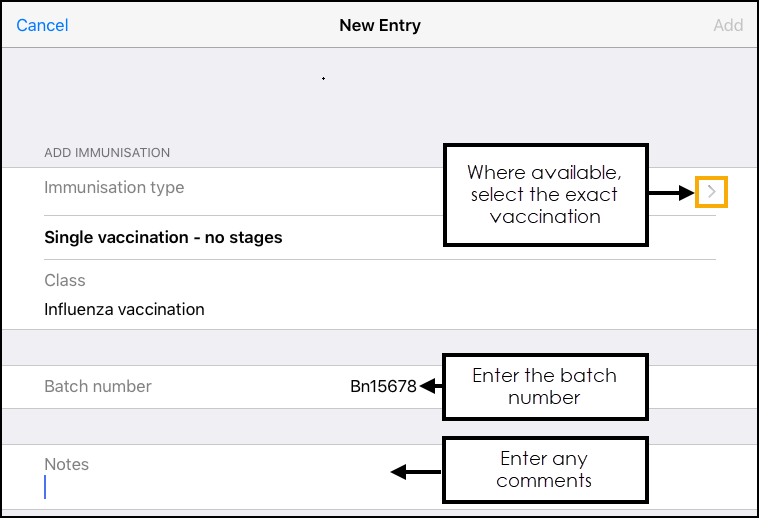Click the New Entry title
The image size is (759, 518).
380,25
